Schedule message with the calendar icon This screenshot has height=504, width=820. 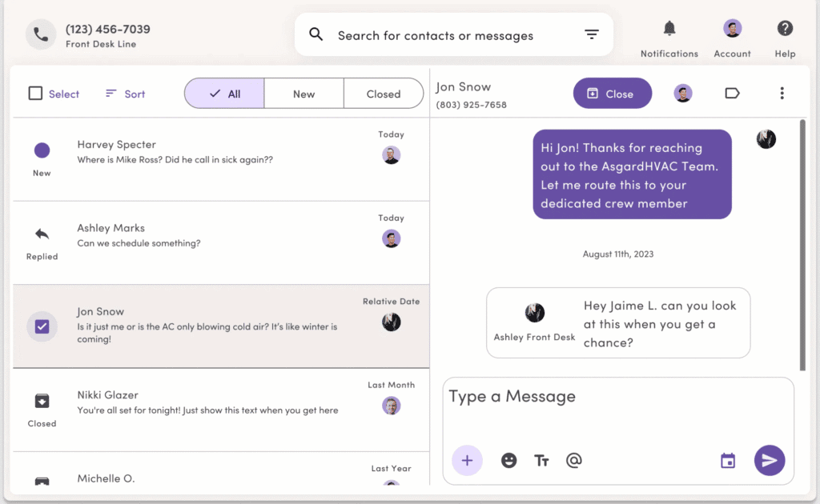(x=727, y=460)
